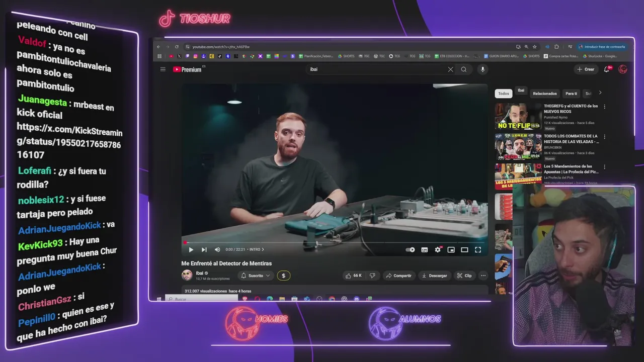Image resolution: width=644 pixels, height=362 pixels.
Task: Open Los 5 Mandamientos de las Apuestas video
Action: 571,169
